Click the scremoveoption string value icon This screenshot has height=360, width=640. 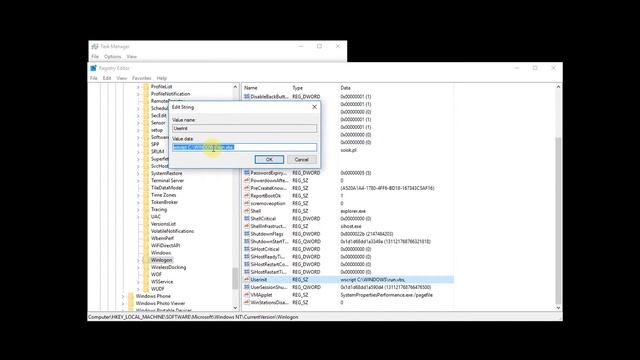pyautogui.click(x=247, y=203)
